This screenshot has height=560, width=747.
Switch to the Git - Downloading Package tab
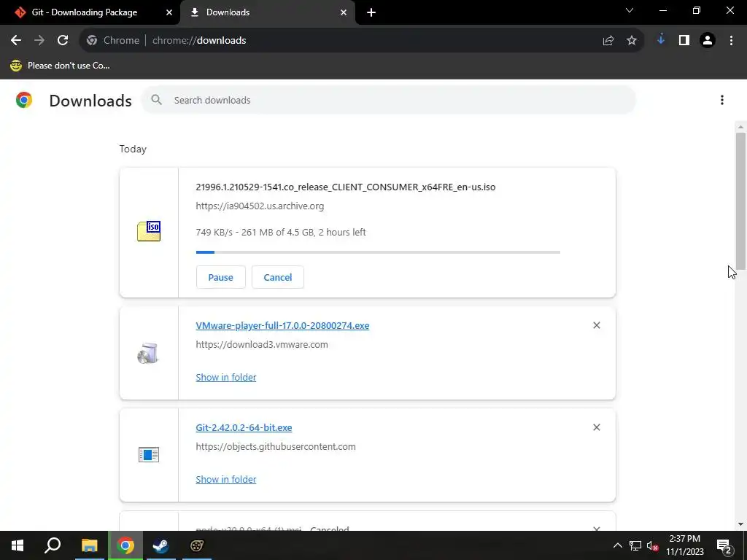(85, 12)
